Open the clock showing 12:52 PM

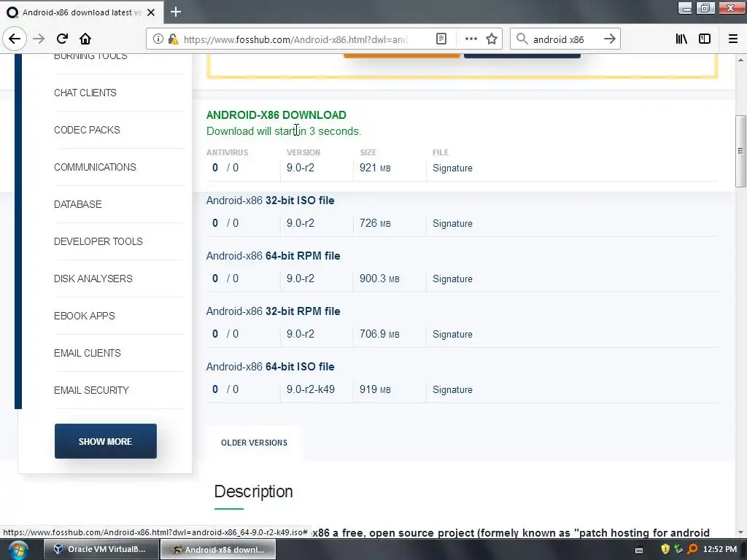tap(720, 550)
